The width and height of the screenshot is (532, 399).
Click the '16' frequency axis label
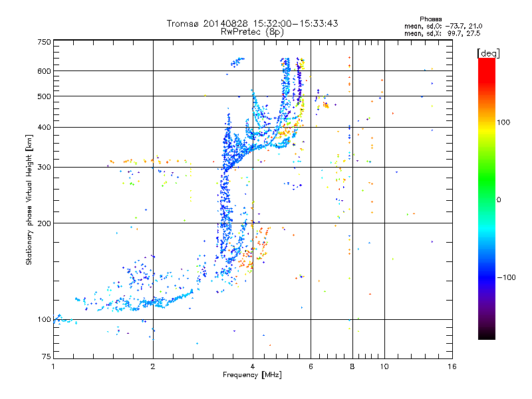[452, 366]
